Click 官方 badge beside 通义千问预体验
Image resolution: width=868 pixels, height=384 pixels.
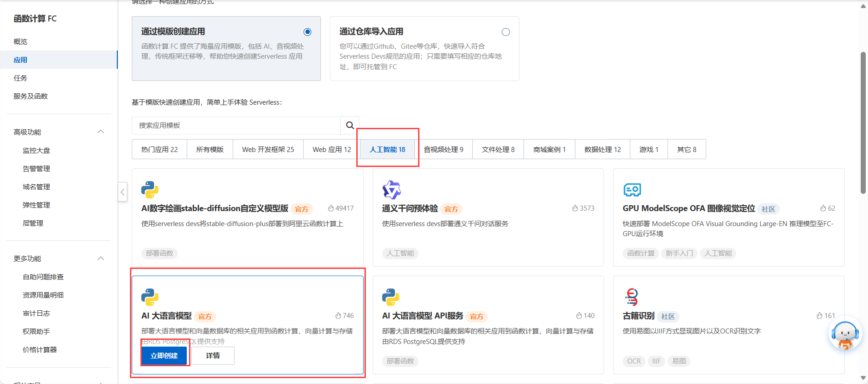pos(451,209)
